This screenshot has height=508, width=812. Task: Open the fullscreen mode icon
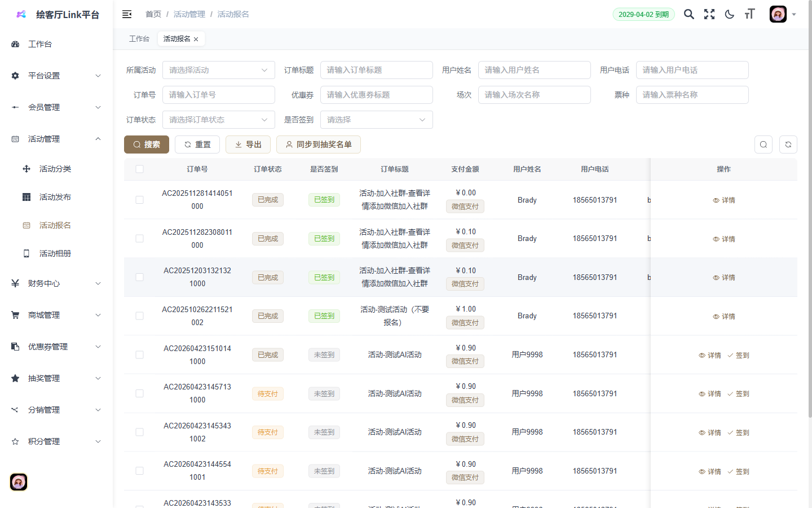coord(709,14)
